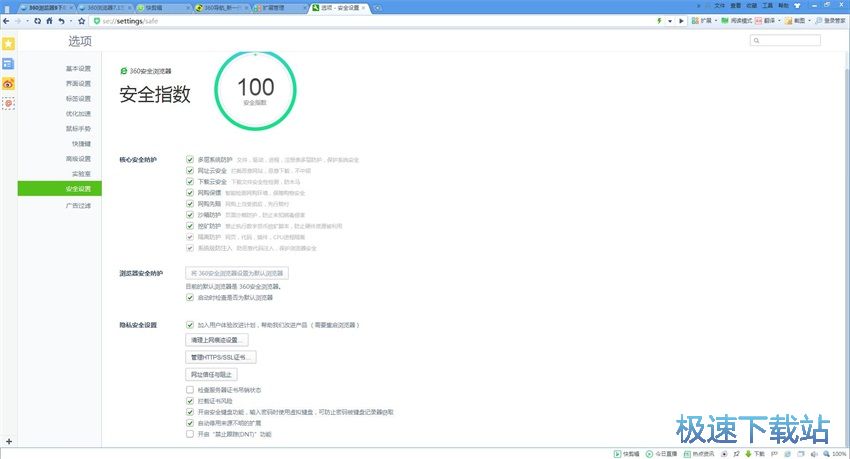Expand the 截图 dropdown arrow

coord(809,21)
